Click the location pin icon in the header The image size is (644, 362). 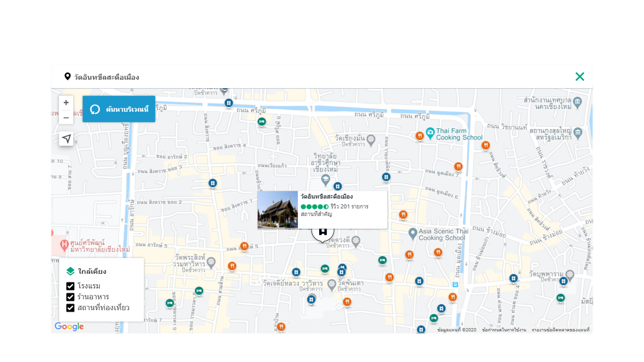(67, 76)
